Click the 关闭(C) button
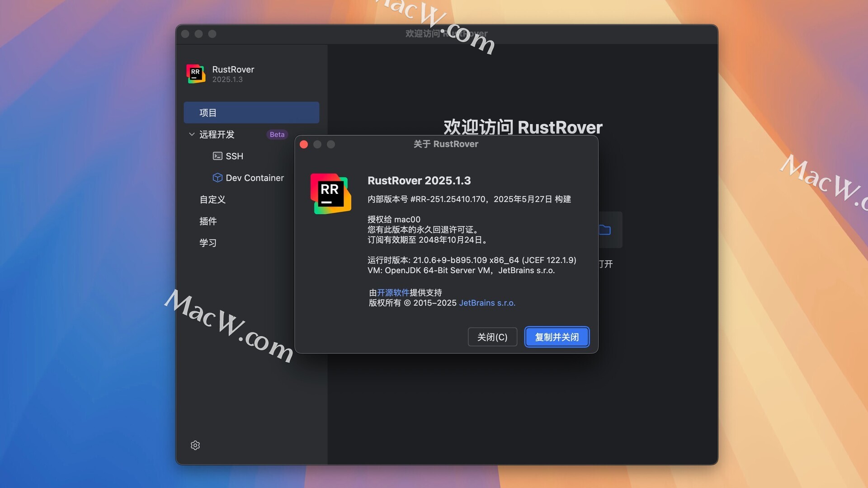 [492, 337]
